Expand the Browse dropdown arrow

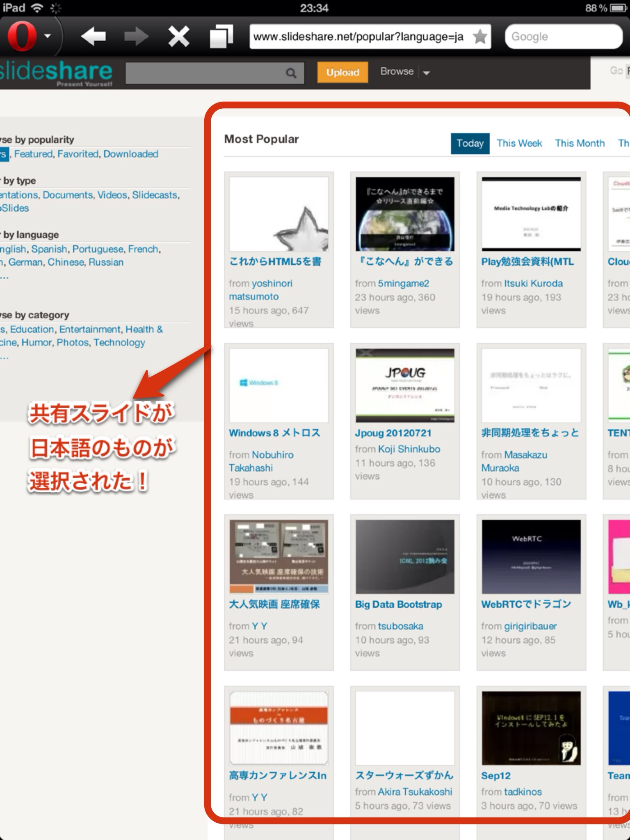pyautogui.click(x=427, y=73)
